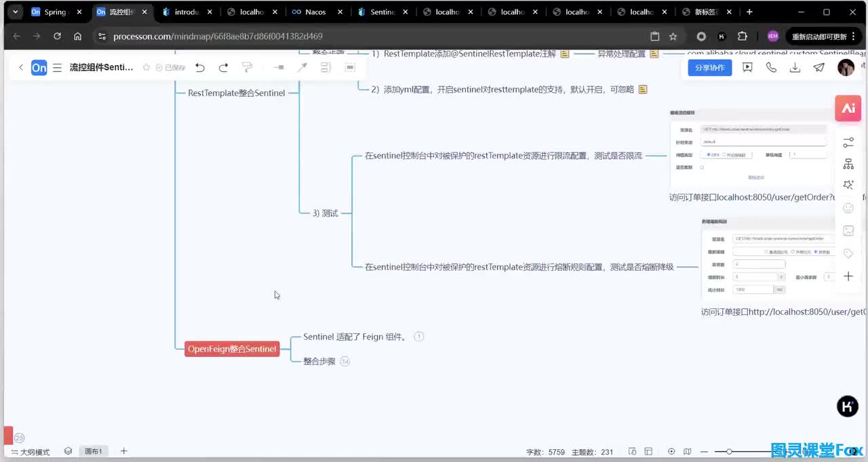The image size is (868, 462).
Task: Add a boundary frame tool
Action: click(x=350, y=68)
